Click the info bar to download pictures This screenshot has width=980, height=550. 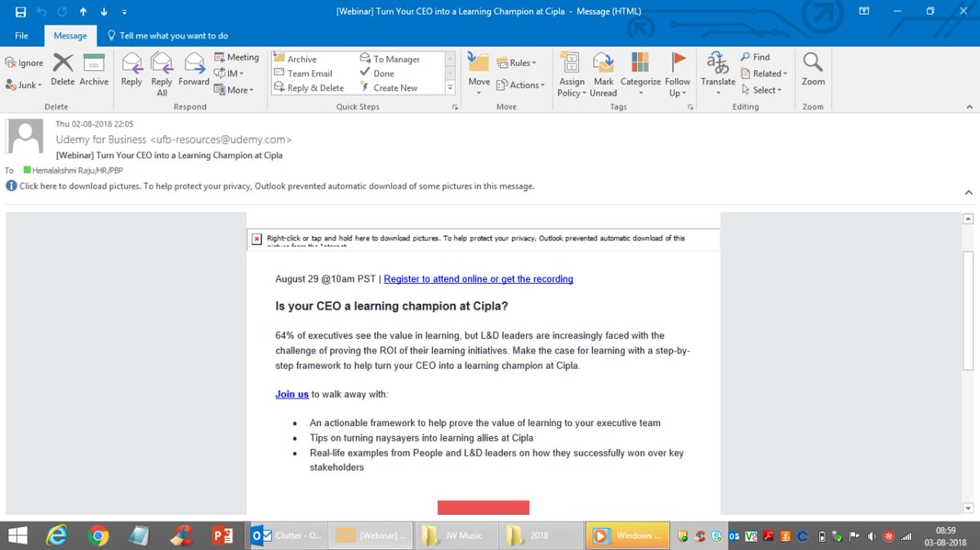pyautogui.click(x=269, y=186)
